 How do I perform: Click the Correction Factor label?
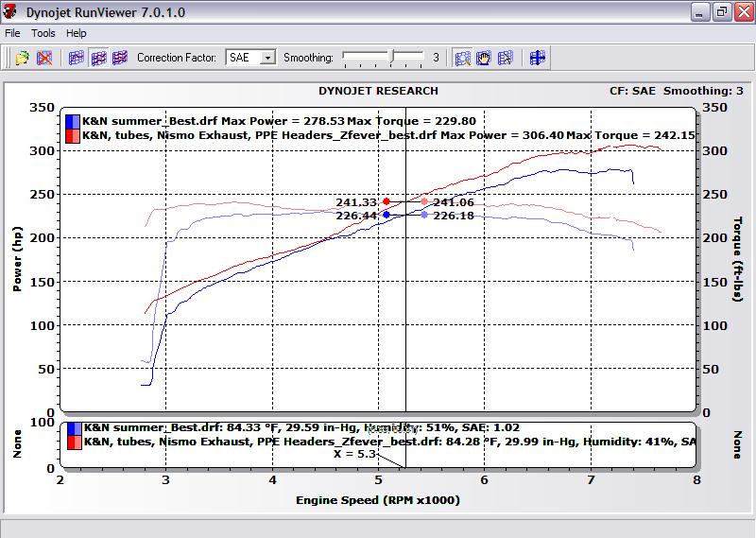(177, 58)
